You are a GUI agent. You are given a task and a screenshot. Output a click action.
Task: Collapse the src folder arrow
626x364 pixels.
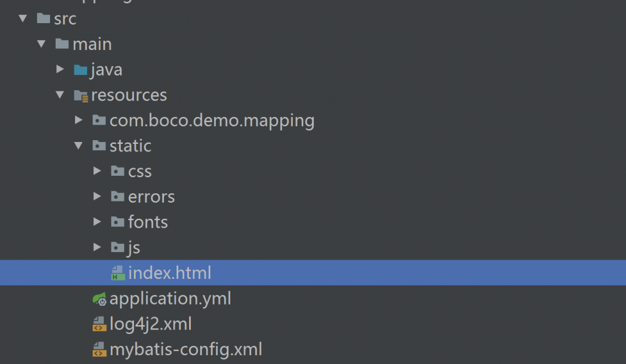coord(23,19)
